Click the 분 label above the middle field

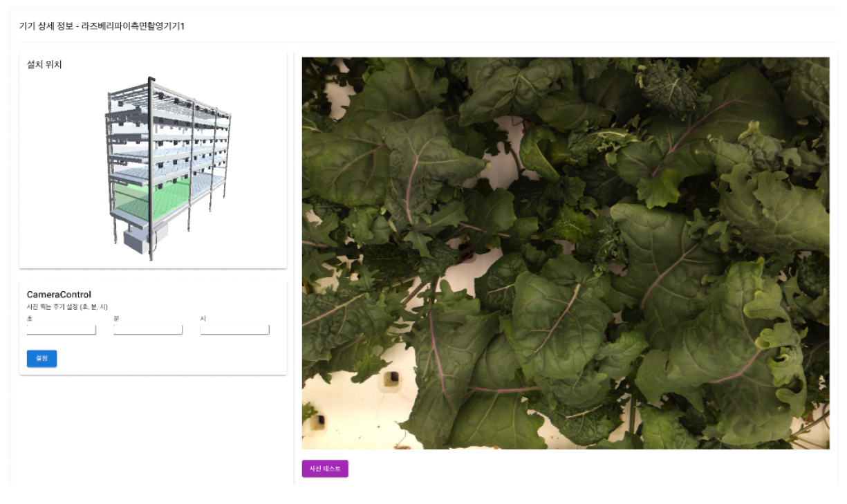[116, 318]
